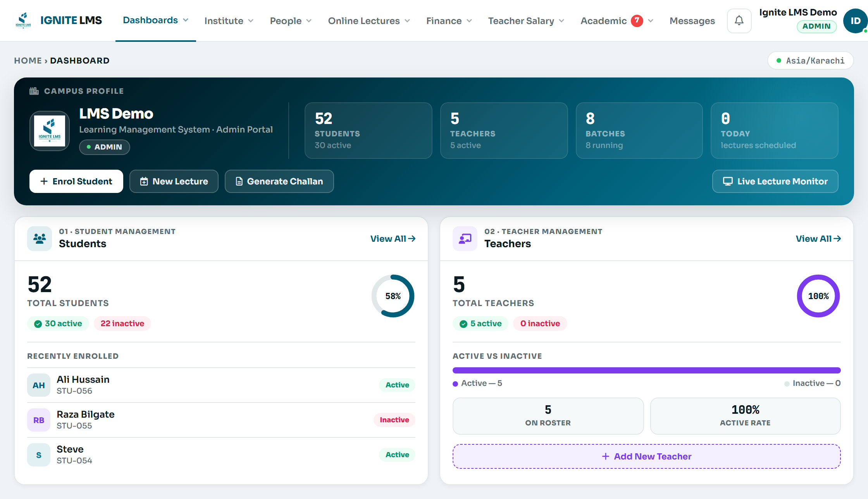Click the Students group icon
The width and height of the screenshot is (868, 499).
click(40, 238)
